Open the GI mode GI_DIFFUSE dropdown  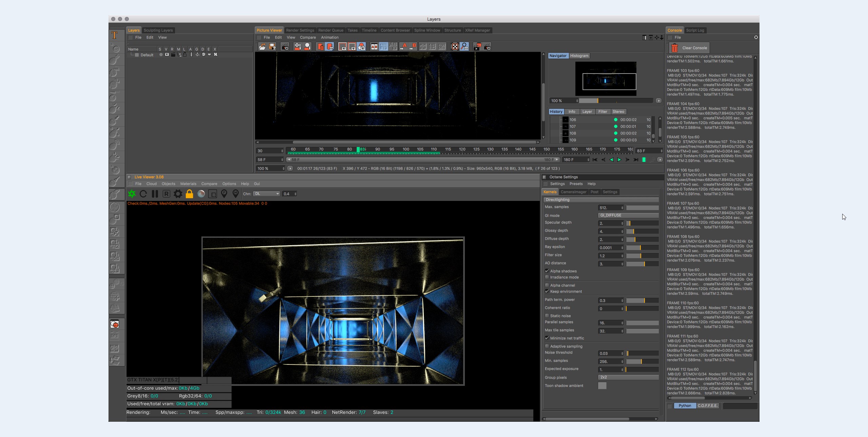pyautogui.click(x=628, y=215)
